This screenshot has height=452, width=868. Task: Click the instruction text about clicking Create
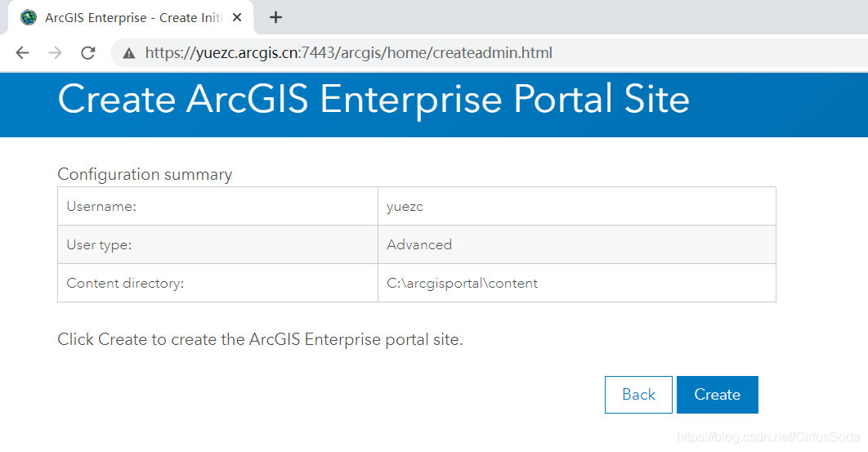click(x=260, y=339)
